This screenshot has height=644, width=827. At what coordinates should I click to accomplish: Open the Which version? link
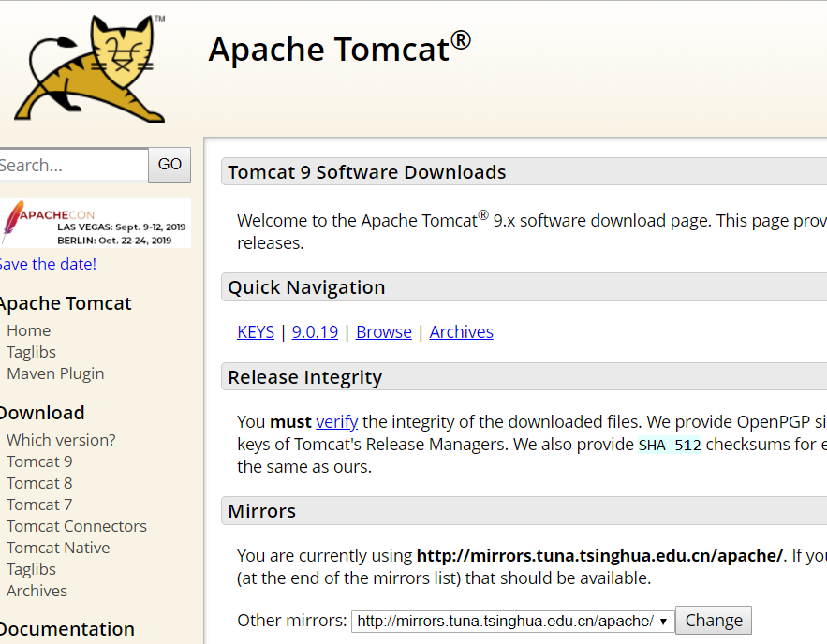[61, 440]
